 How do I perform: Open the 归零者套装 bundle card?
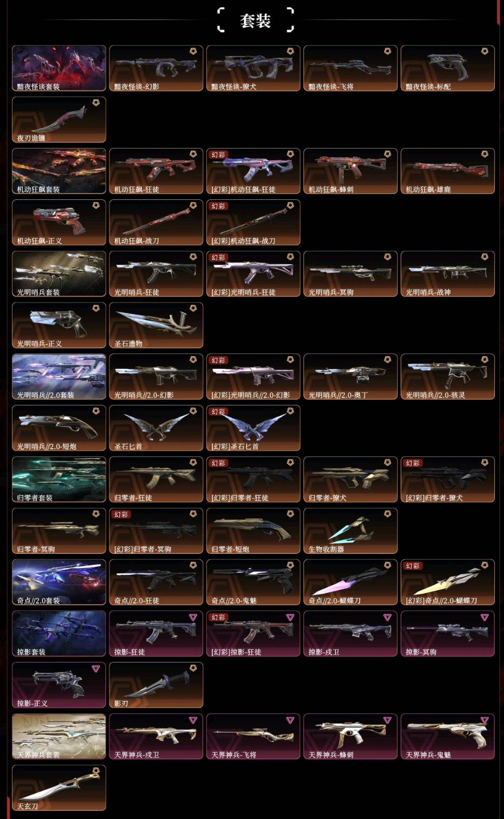(x=59, y=479)
